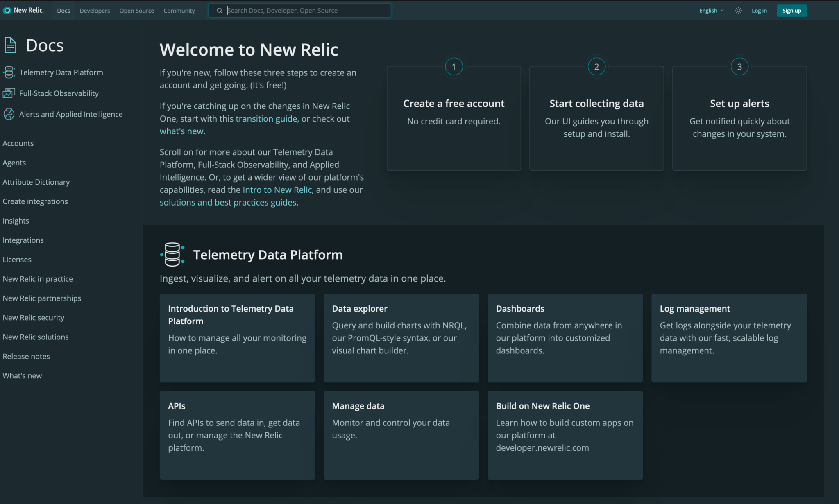
Task: Open the Community nav item
Action: (x=179, y=11)
